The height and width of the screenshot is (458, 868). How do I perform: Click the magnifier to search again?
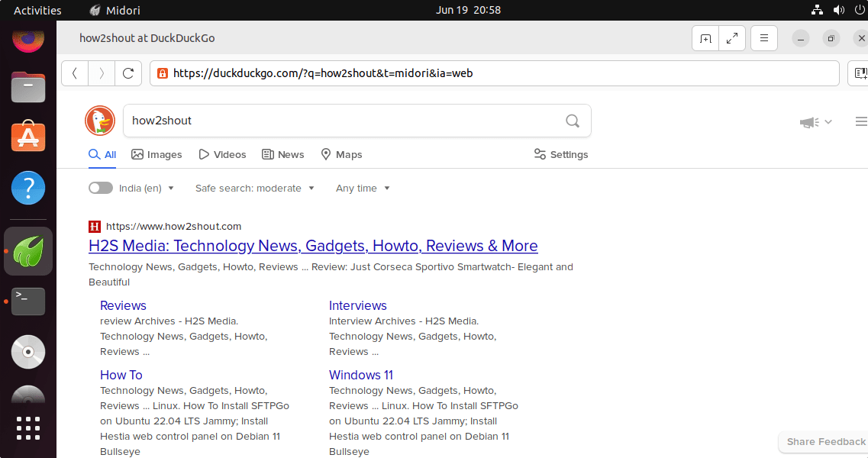click(573, 121)
